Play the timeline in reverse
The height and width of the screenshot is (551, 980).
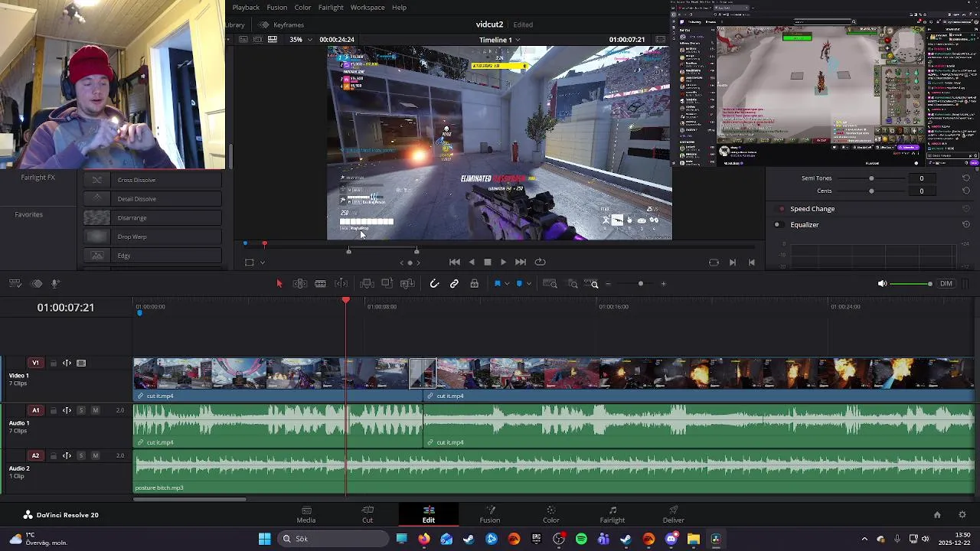pos(472,262)
